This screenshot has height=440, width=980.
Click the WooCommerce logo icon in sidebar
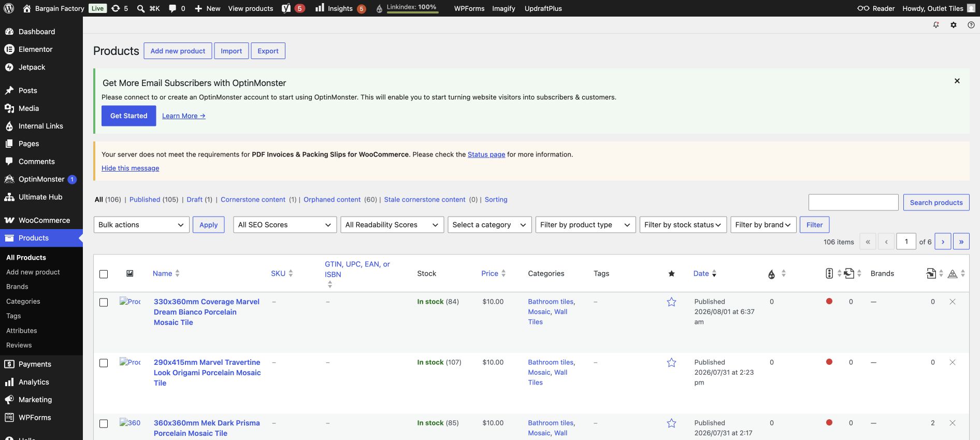click(9, 220)
